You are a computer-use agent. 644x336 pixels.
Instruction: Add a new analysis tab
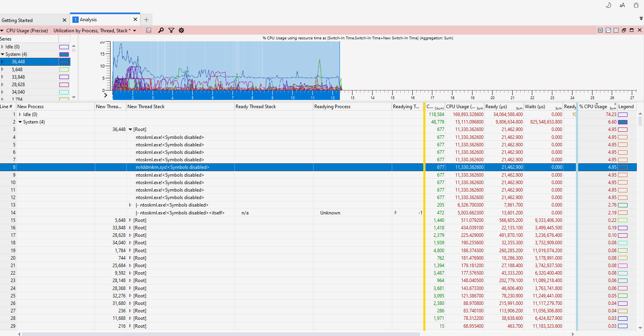click(146, 20)
